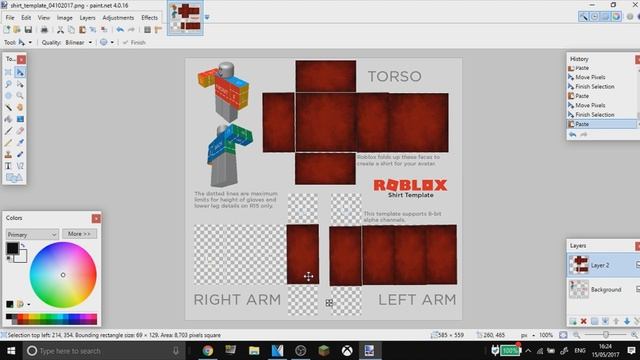Toggle the History window visibility button
Viewport: 640px width, 360px height.
(x=595, y=17)
